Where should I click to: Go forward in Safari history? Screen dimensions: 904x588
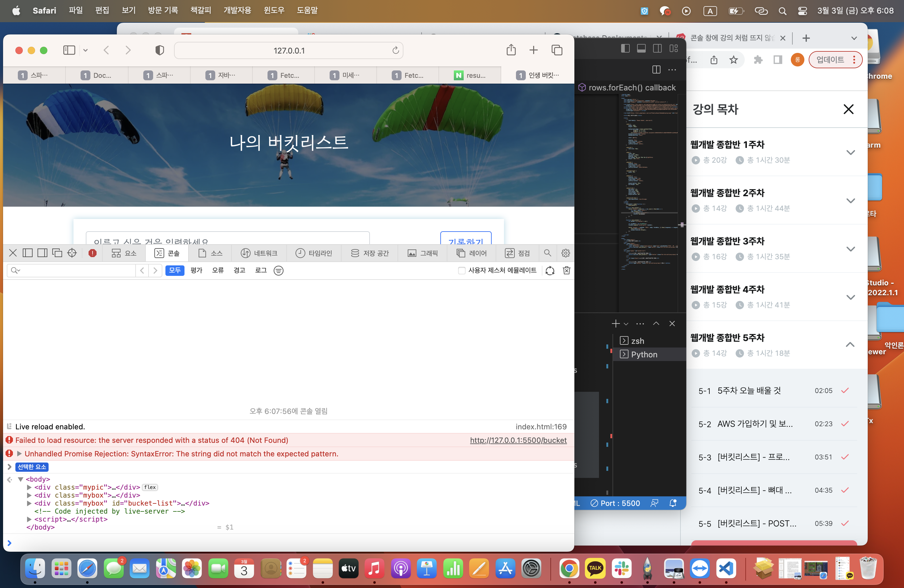(128, 50)
